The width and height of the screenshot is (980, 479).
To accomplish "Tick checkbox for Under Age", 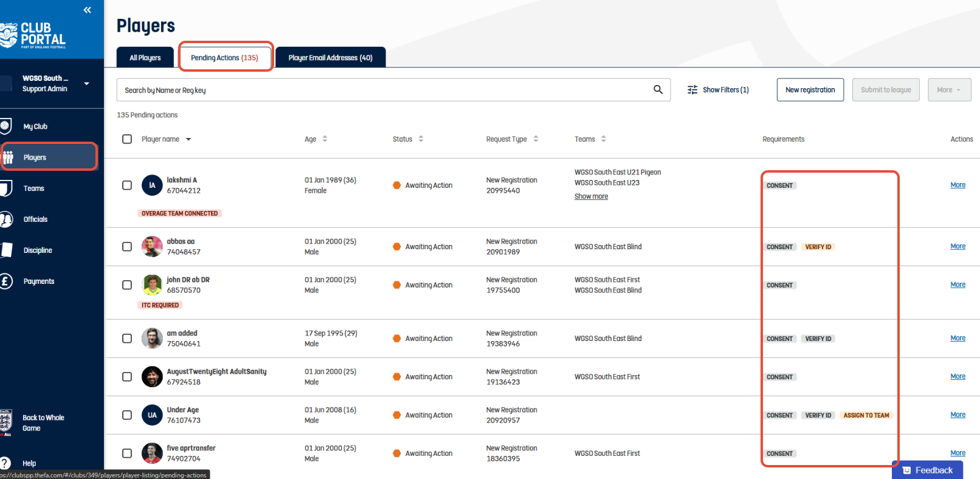I will click(127, 415).
